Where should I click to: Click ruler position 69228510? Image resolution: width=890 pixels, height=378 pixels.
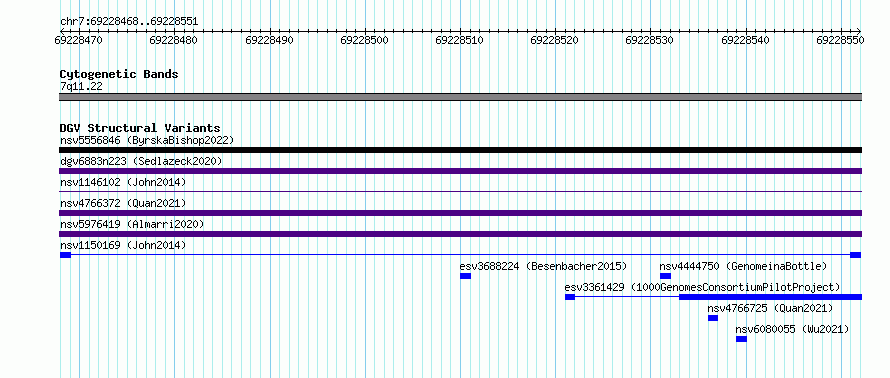(459, 40)
